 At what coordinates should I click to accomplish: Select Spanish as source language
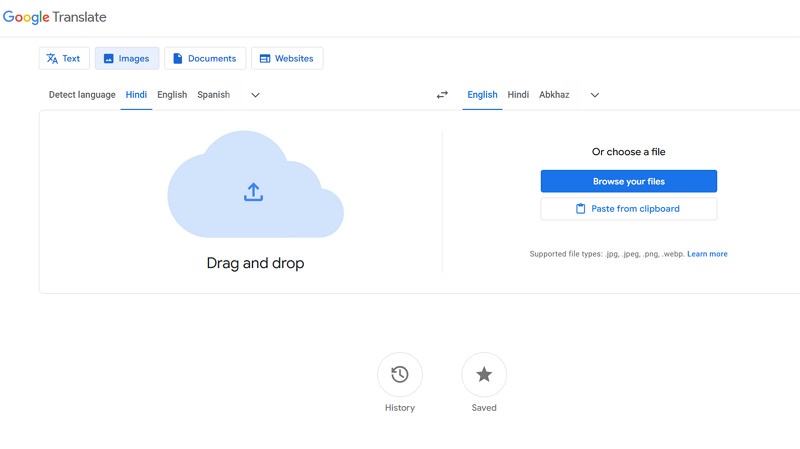click(x=213, y=94)
